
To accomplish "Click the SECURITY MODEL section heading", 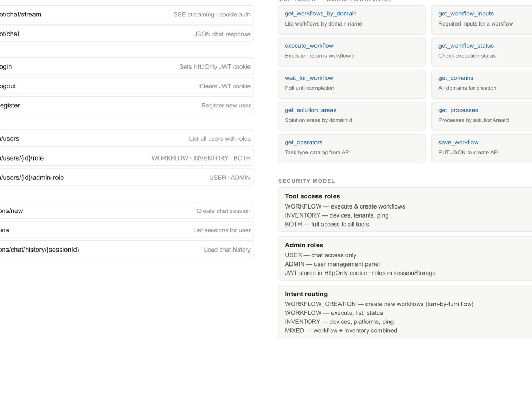I will click(307, 181).
